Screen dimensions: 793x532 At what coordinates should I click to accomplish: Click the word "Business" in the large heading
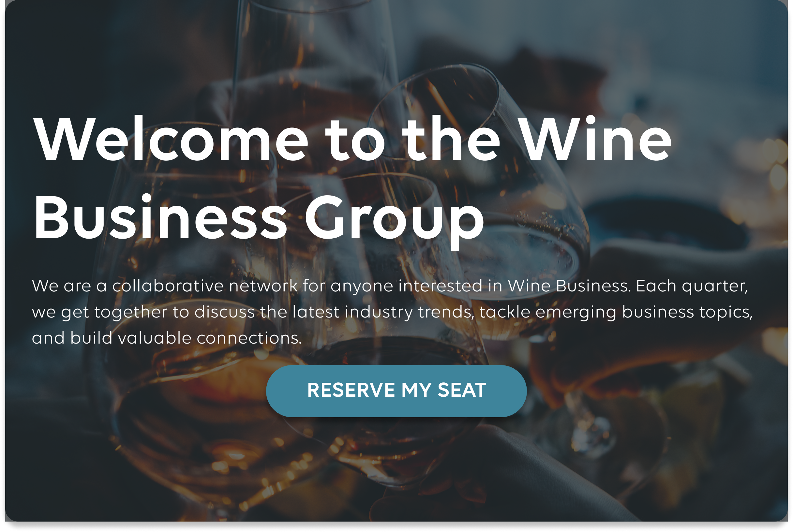[160, 217]
